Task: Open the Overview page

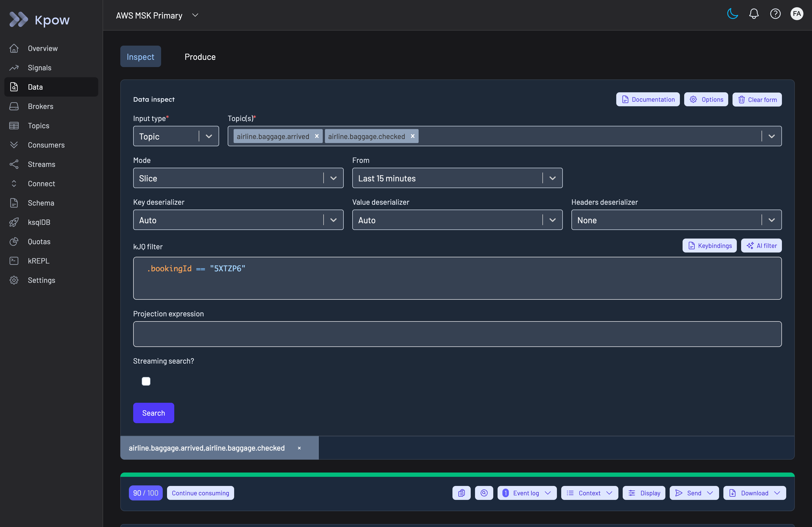Action: [x=51, y=48]
